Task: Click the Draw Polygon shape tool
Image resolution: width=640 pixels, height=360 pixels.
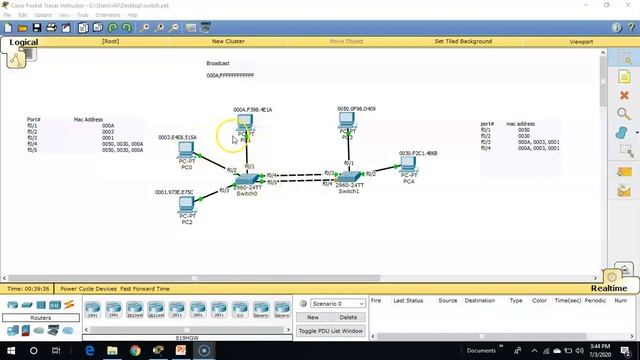Action: point(621,133)
